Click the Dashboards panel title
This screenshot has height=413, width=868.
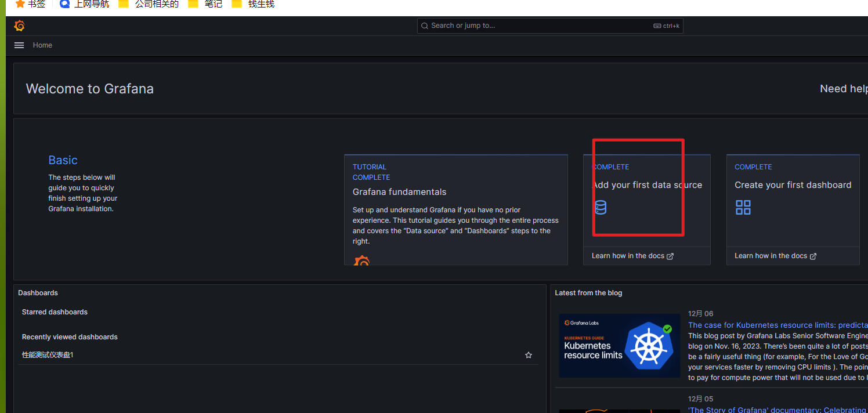pos(38,293)
